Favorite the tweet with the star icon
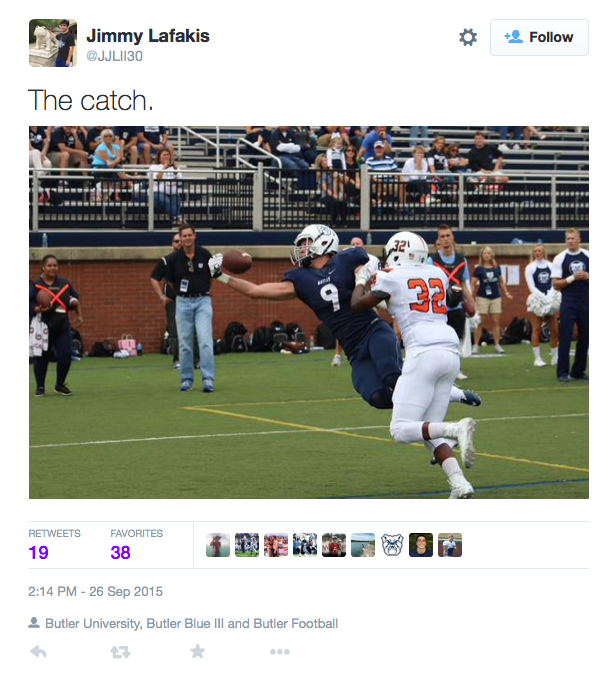The height and width of the screenshot is (676, 611). click(197, 651)
